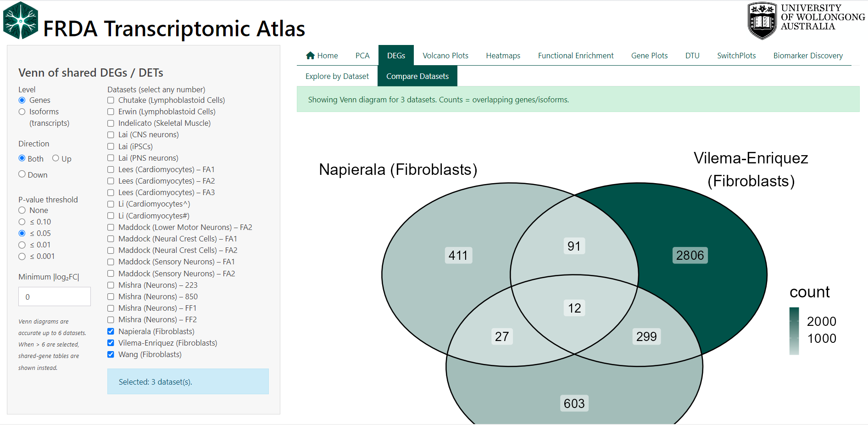The image size is (868, 425).
Task: Uncheck the Napierala (Fibroblasts) dataset
Action: 111,331
